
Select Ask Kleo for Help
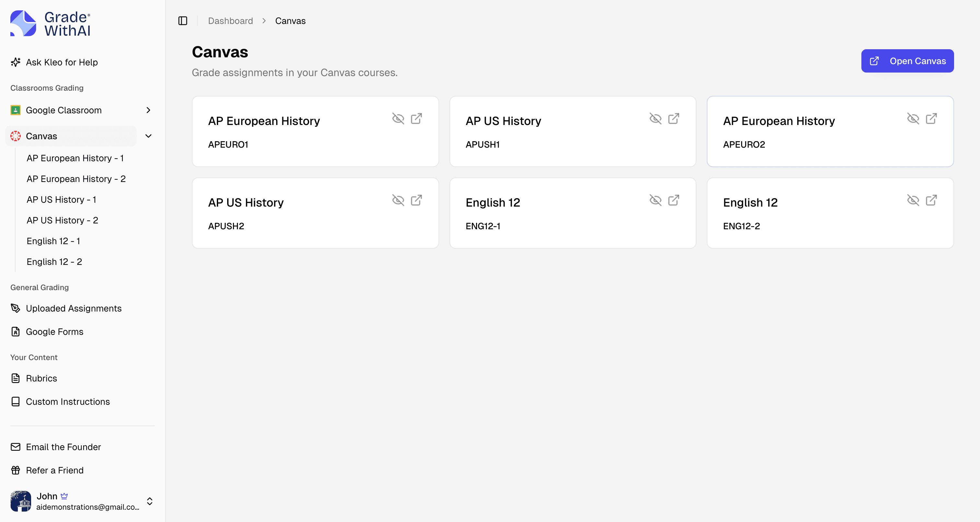click(62, 62)
